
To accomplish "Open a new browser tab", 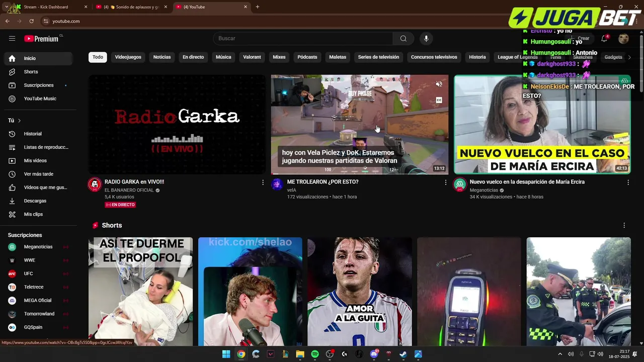I will [258, 7].
